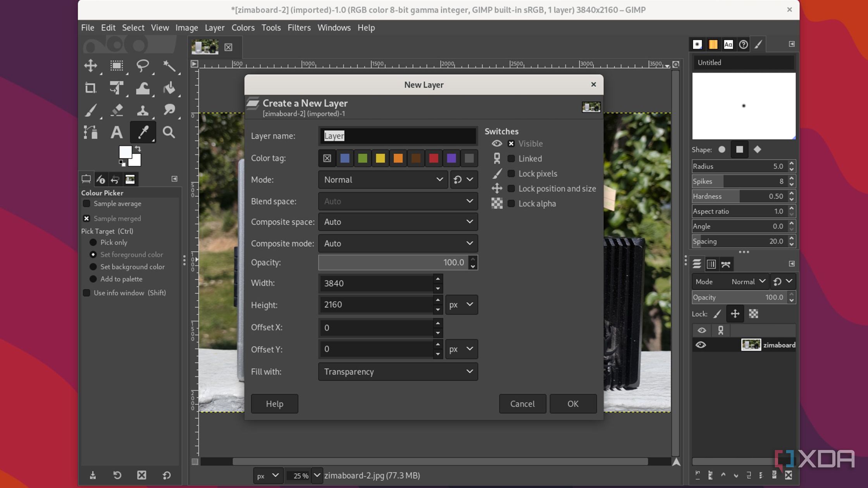
Task: Toggle the Visible switch checkbox
Action: tap(511, 144)
